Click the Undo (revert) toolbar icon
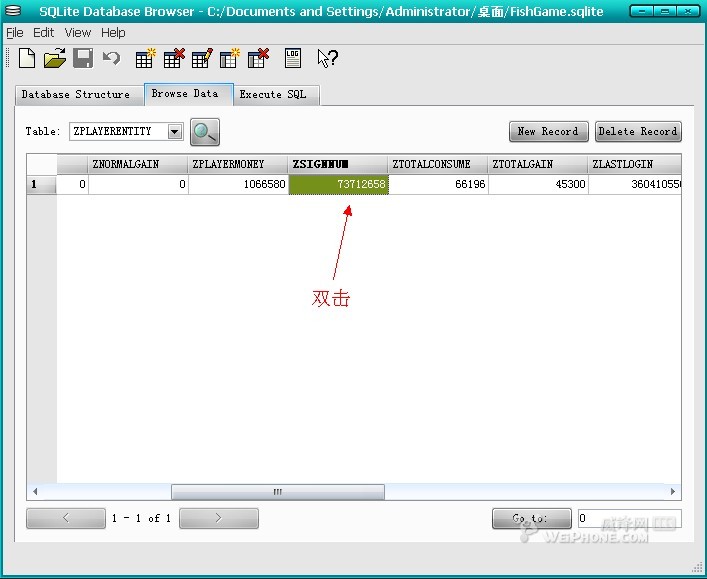 (x=111, y=59)
